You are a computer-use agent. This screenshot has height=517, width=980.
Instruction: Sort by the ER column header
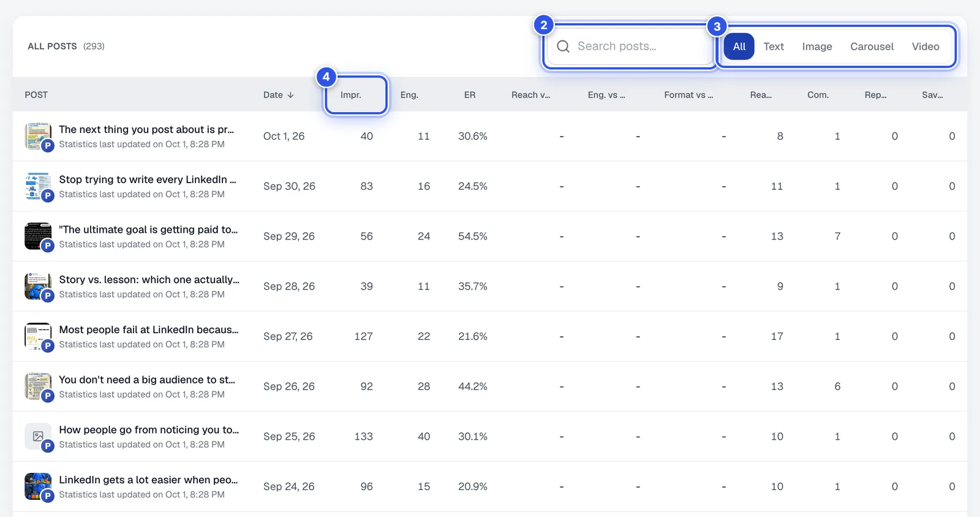point(470,95)
